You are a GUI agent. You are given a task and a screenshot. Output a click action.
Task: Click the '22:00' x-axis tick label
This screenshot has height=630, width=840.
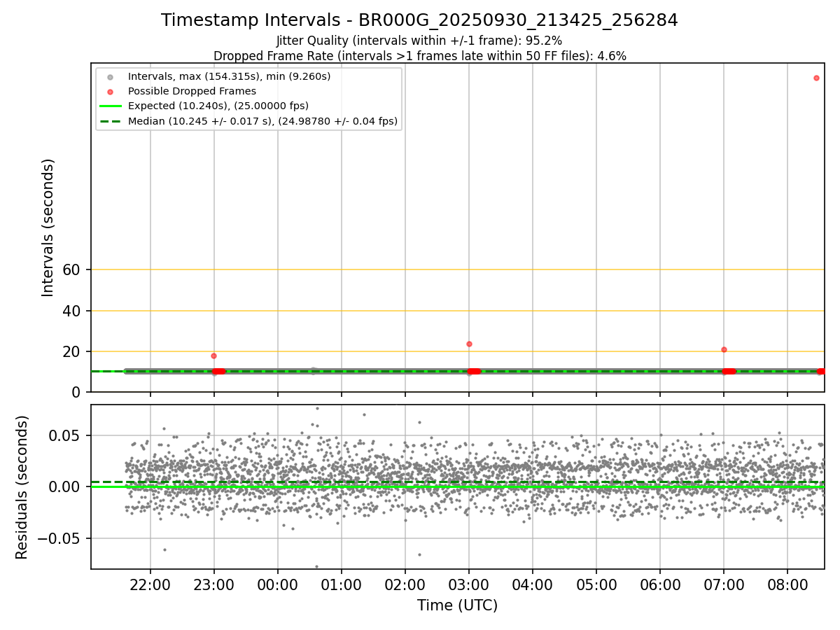pos(150,584)
